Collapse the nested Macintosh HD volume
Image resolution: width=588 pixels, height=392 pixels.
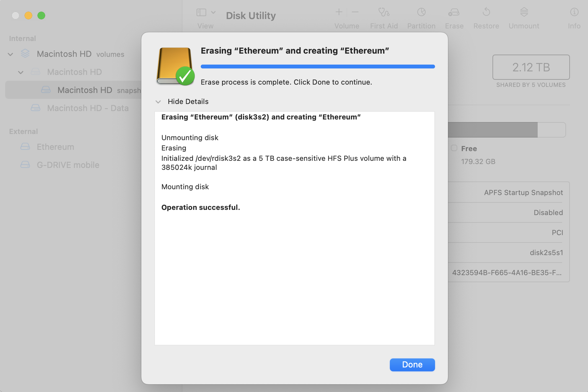coord(21,72)
